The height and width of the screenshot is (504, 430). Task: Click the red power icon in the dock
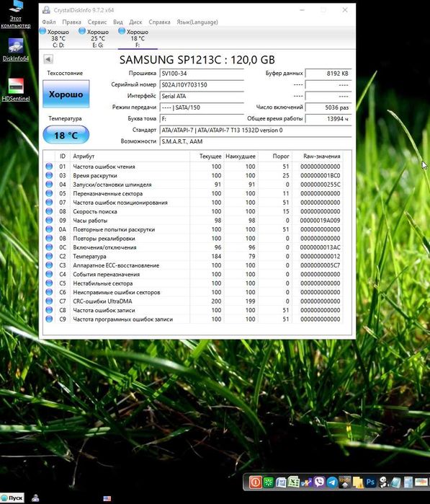255,482
